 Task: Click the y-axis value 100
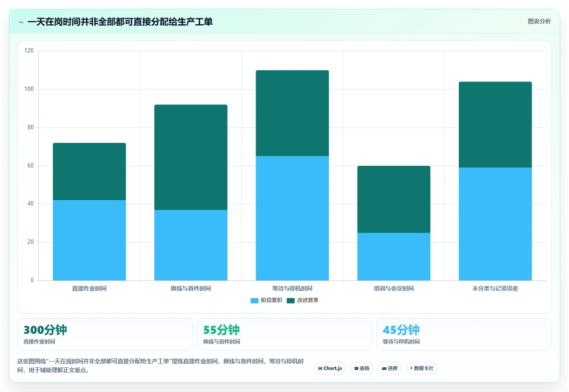pos(29,89)
